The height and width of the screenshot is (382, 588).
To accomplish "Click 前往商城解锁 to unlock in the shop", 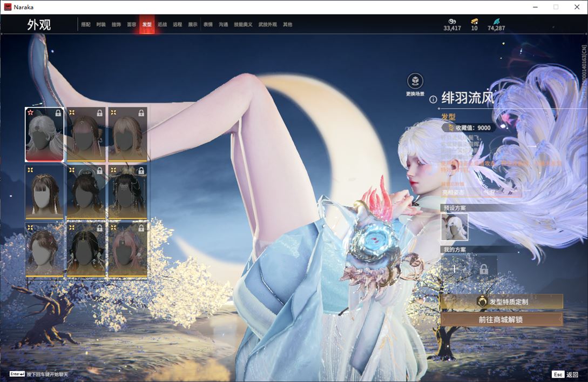I will (502, 320).
